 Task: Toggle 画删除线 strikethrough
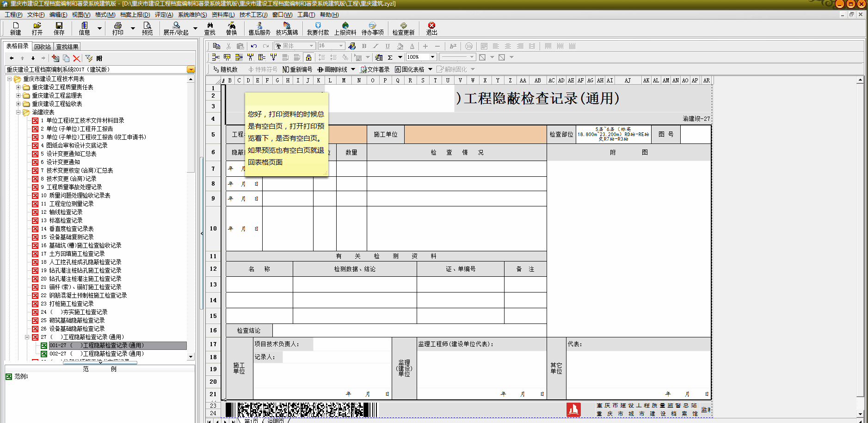[x=332, y=69]
